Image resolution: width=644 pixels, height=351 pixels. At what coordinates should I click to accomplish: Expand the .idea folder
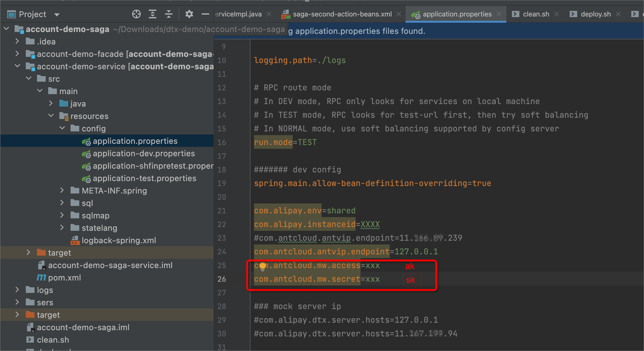[17, 41]
